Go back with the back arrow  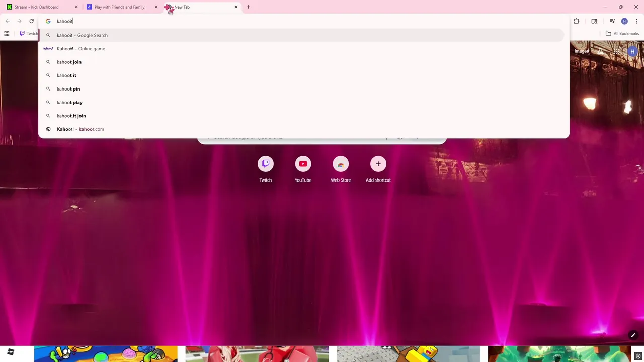7,21
